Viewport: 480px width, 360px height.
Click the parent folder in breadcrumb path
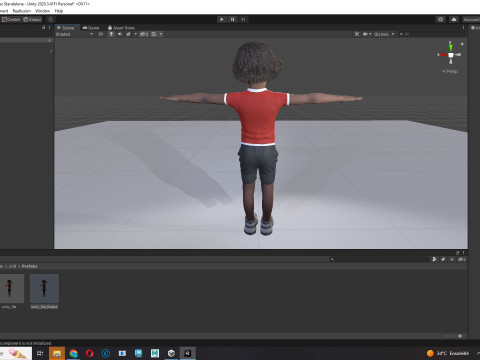12,266
